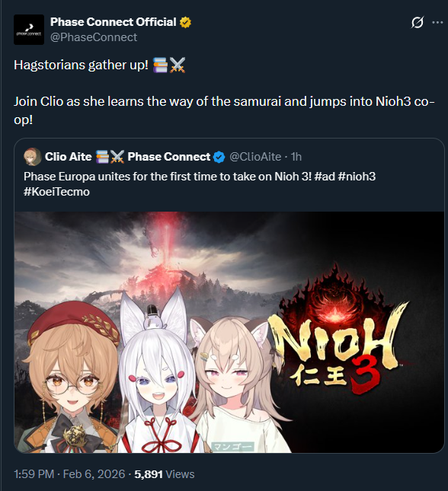Open Phase Connect Official profile avatar

coord(29,30)
